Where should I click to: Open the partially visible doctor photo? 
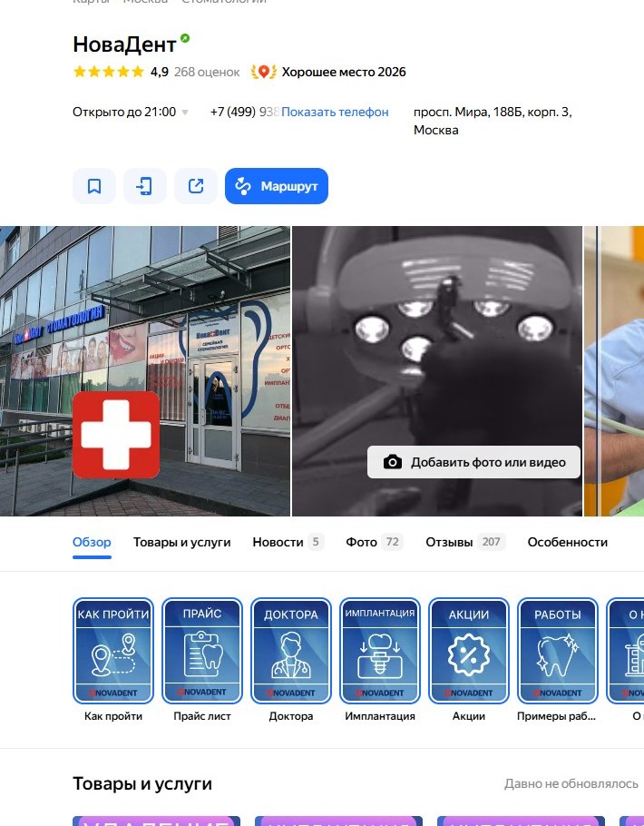614,371
